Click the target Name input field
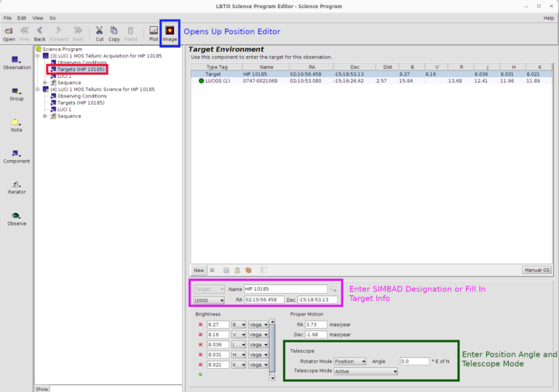Image resolution: width=559 pixels, height=392 pixels. (285, 289)
